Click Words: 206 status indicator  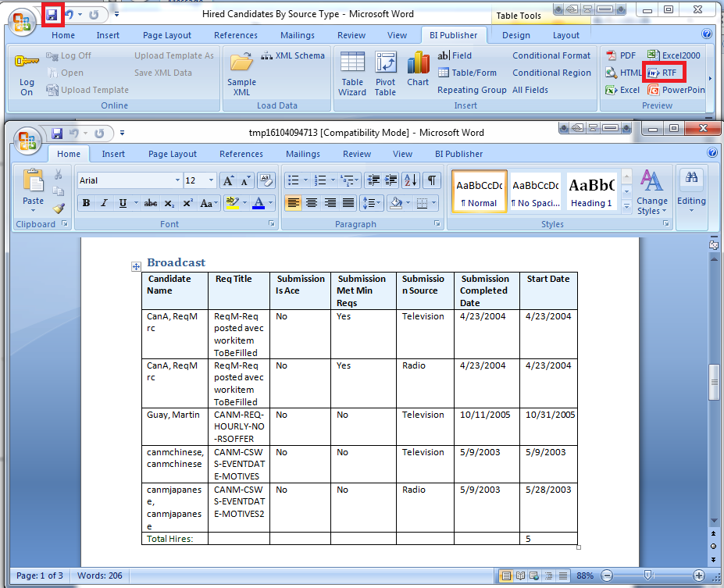(99, 576)
